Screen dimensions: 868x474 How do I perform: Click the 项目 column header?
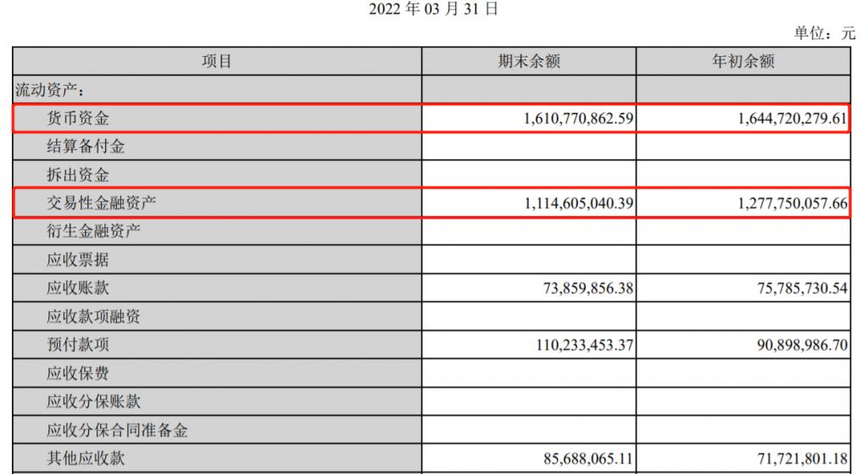(216, 61)
